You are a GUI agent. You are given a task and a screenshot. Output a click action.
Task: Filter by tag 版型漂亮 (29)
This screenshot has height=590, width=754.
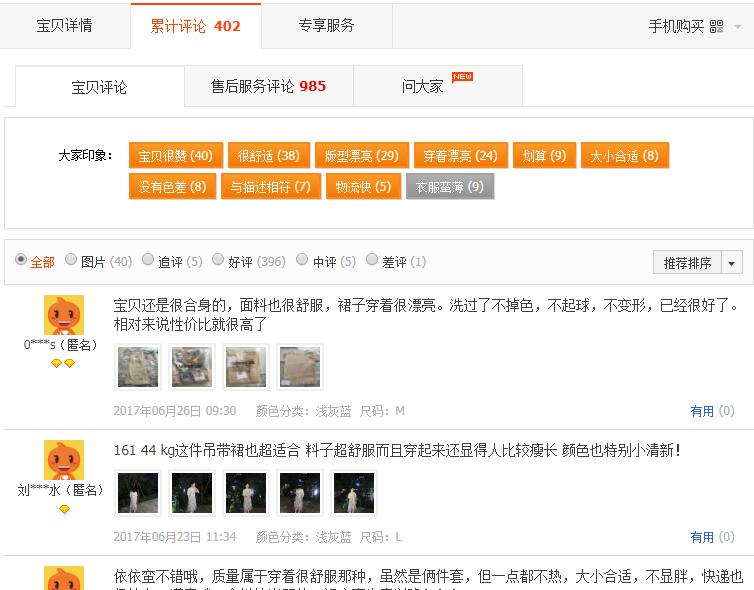(x=362, y=156)
